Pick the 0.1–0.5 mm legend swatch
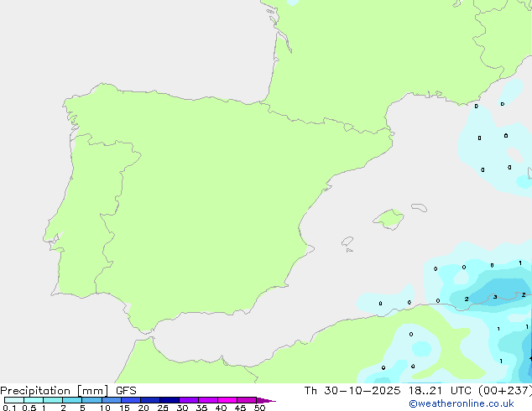 coord(14,400)
